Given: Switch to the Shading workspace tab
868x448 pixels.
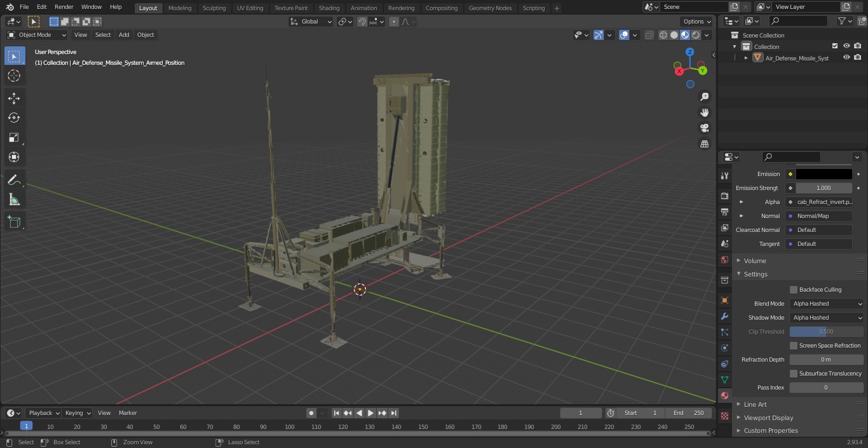Looking at the screenshot, I should click(329, 8).
